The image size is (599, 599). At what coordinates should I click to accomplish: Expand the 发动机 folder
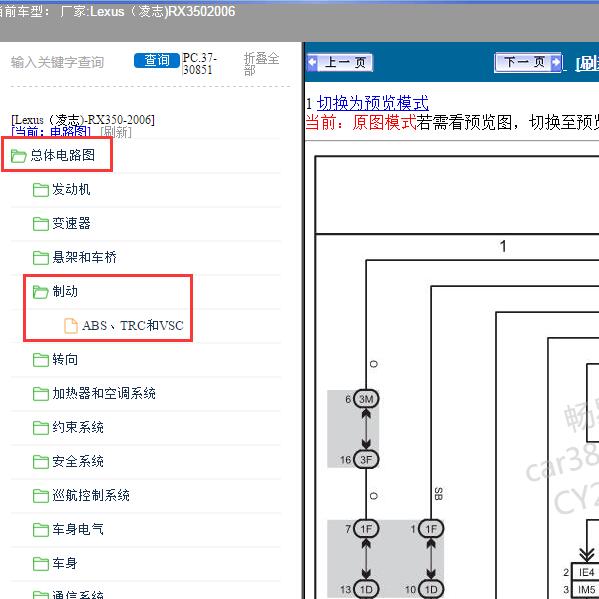[x=71, y=189]
